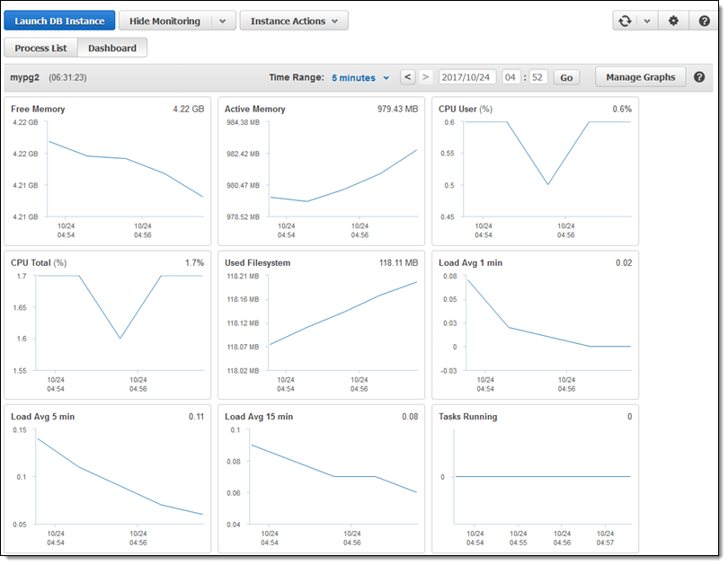The height and width of the screenshot is (565, 728).
Task: Select the 5 minutes time range dropdown
Action: click(360, 78)
